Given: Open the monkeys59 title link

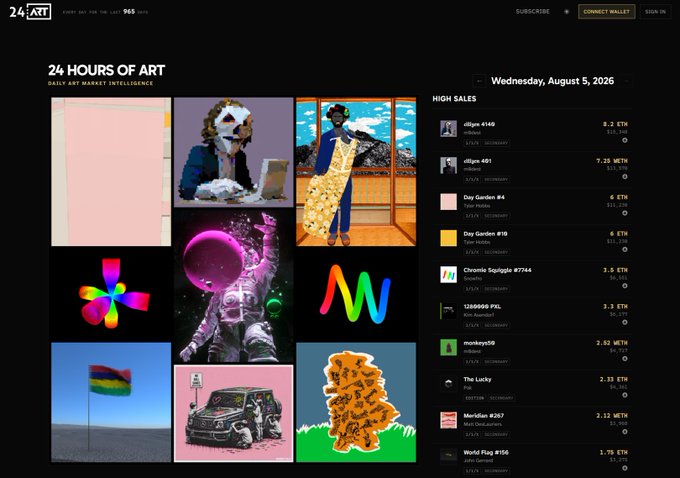Looking at the screenshot, I should tap(479, 343).
